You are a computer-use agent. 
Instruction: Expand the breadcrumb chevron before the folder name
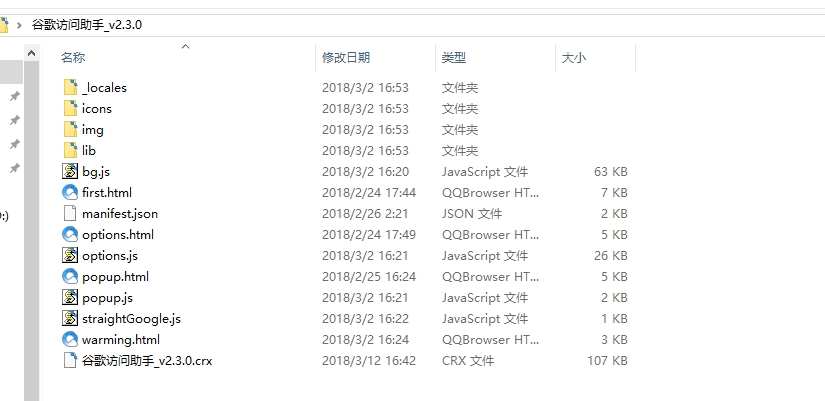(x=19, y=24)
